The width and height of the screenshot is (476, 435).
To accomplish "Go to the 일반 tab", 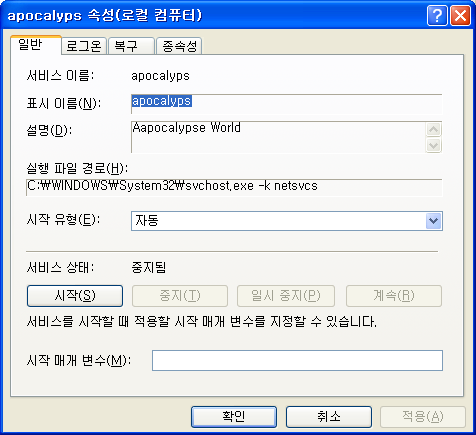I will (x=36, y=45).
